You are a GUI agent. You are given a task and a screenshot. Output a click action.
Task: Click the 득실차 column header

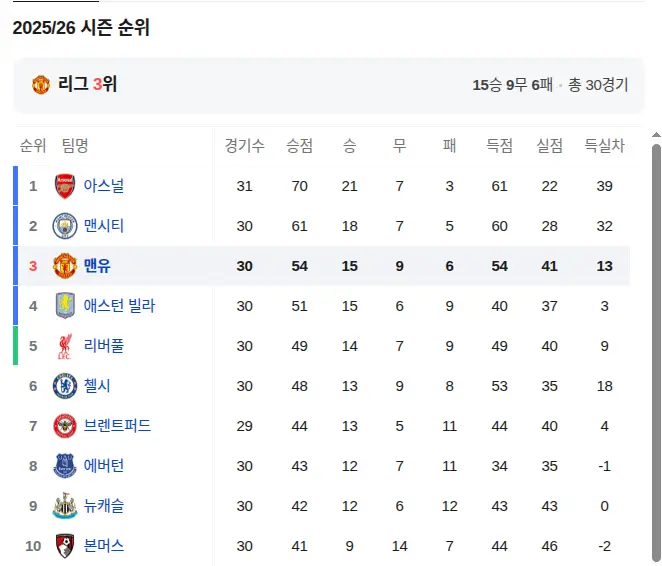click(x=604, y=146)
